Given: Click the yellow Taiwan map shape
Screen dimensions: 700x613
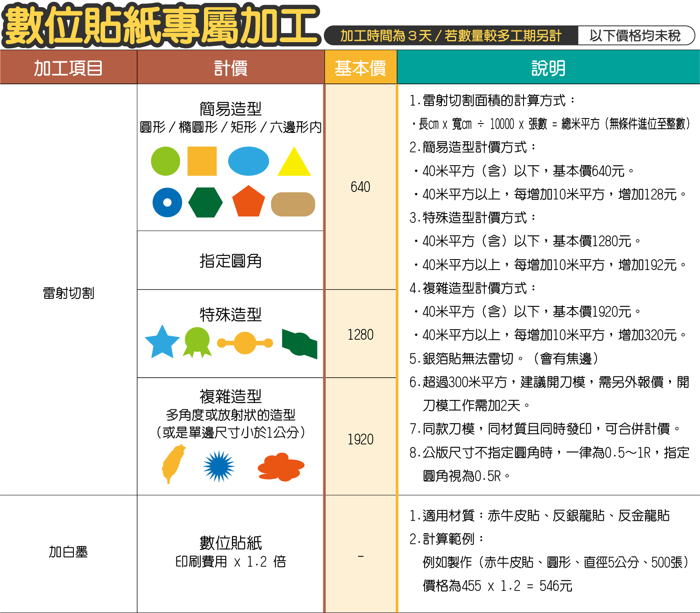Looking at the screenshot, I should click(173, 464).
